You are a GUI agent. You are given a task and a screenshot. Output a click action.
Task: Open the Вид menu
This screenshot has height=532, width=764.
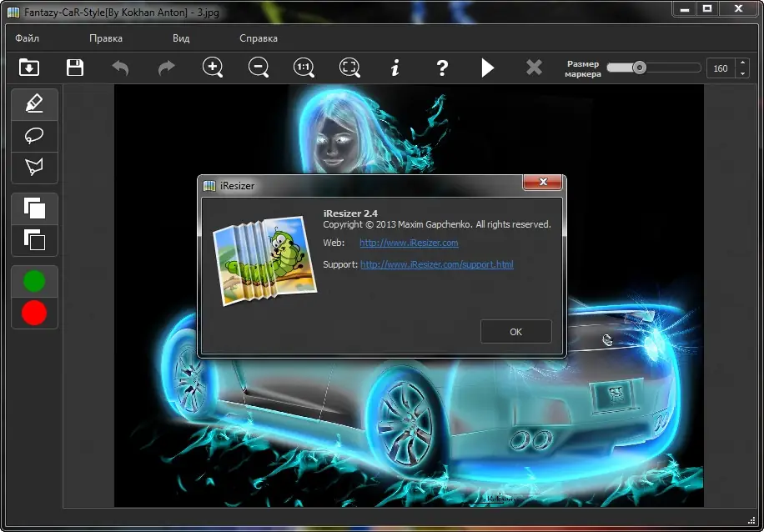pos(181,38)
